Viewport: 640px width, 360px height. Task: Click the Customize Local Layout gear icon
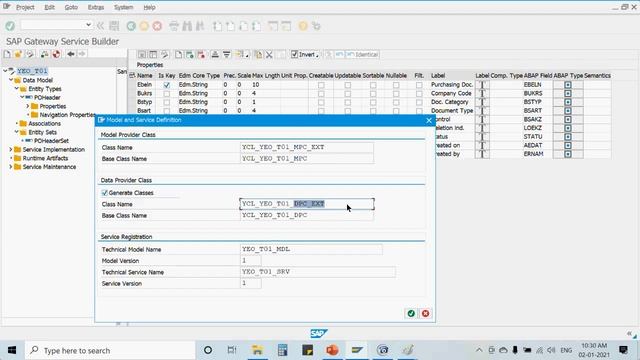(x=316, y=26)
